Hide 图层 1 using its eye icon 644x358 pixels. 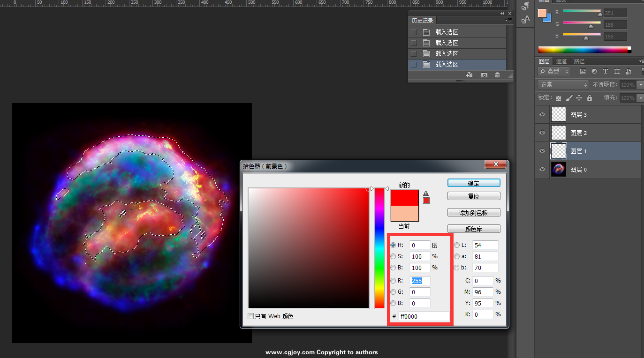pyautogui.click(x=542, y=151)
